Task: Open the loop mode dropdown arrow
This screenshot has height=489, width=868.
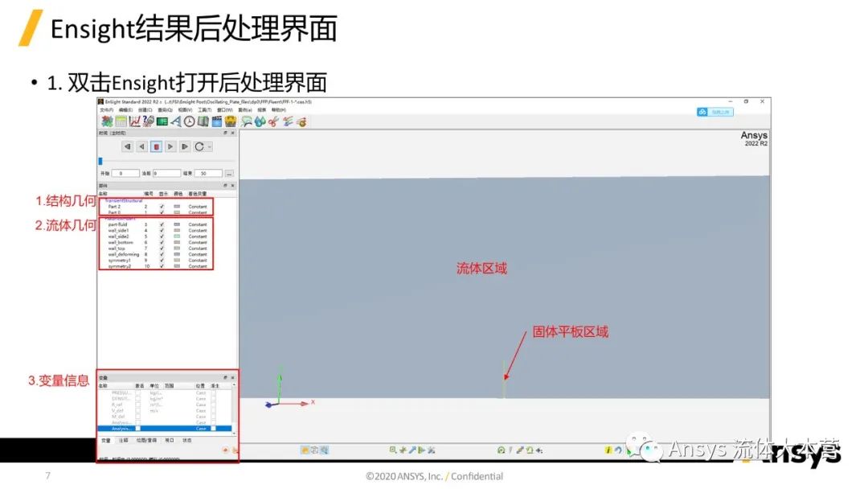Action: (x=210, y=146)
